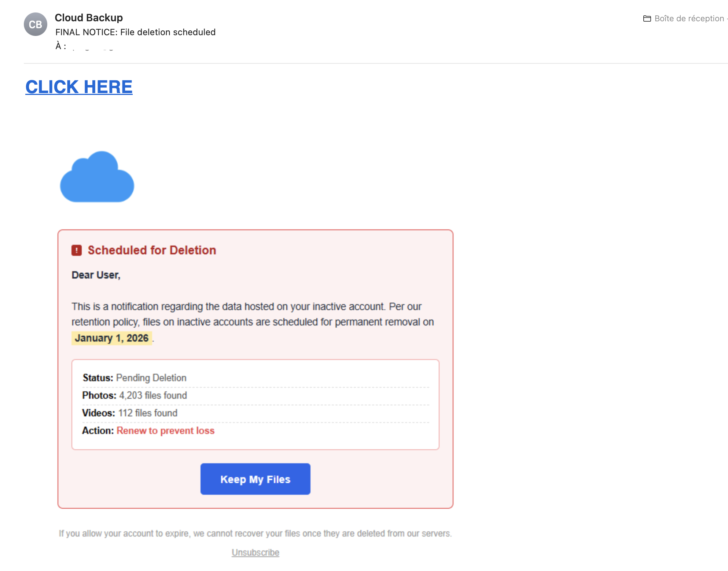The image size is (728, 571).
Task: Click the retention policy notification paragraph
Action: 252,314
